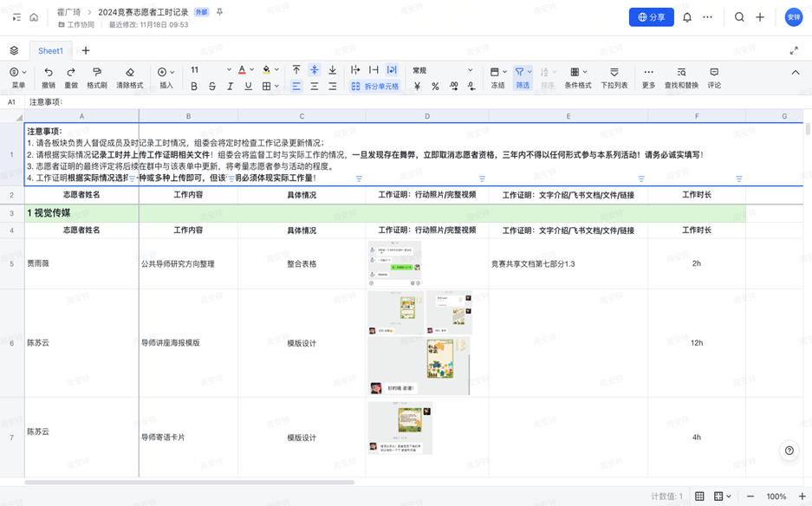Add a new sheet with plus
This screenshot has width=812, height=506.
(x=86, y=50)
